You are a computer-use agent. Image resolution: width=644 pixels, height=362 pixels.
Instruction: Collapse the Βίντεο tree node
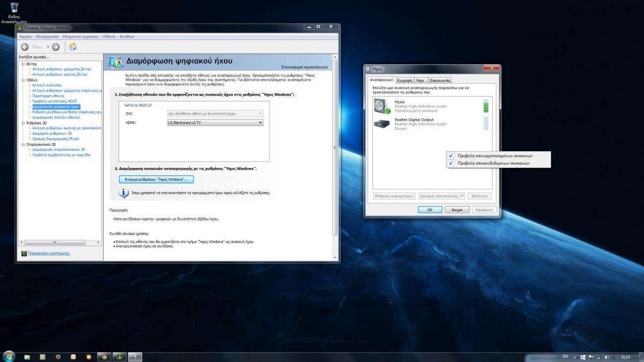tap(23, 64)
